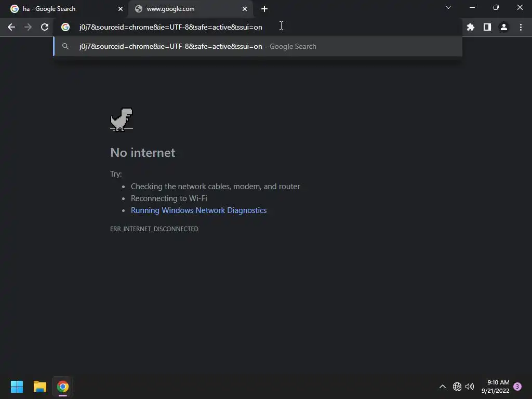Click 'Checking the network cables' text
The height and width of the screenshot is (399, 532).
(216, 187)
